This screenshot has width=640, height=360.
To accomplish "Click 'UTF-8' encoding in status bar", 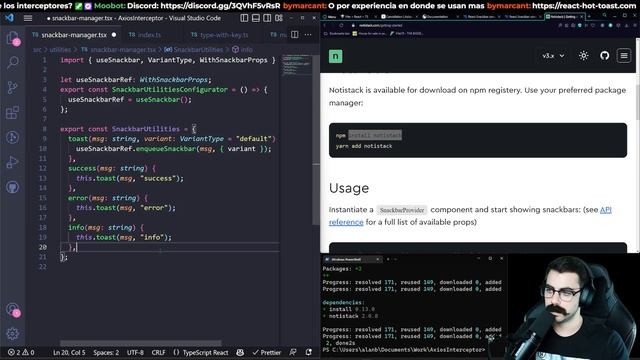I will tap(135, 352).
